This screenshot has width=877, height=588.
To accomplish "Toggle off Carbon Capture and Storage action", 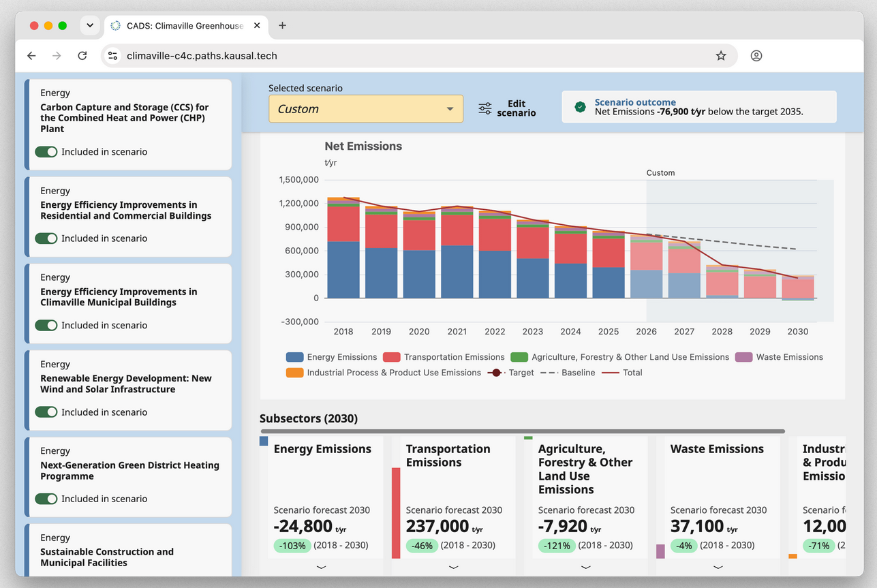I will pyautogui.click(x=46, y=152).
